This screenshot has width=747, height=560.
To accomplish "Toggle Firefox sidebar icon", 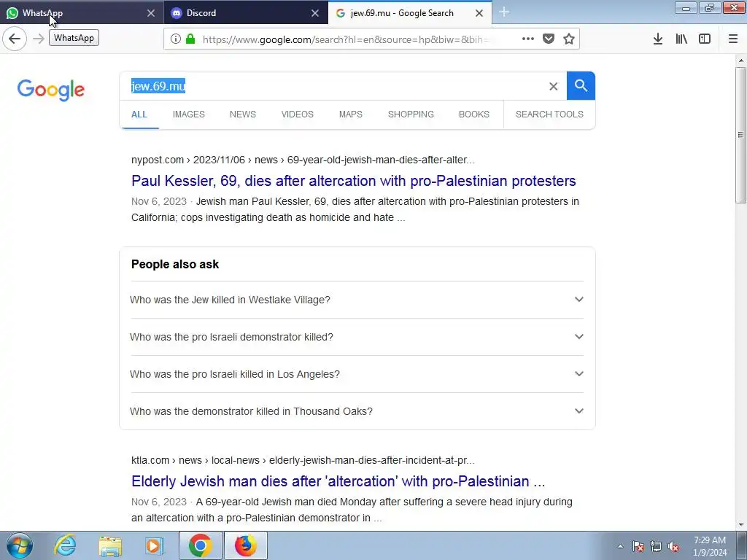I will point(705,39).
